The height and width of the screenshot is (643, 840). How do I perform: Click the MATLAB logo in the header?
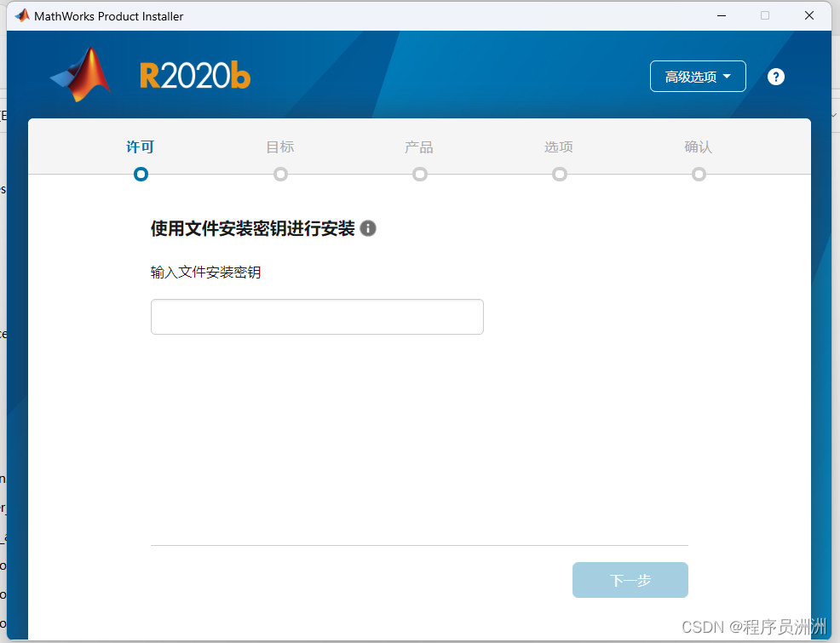(x=82, y=74)
